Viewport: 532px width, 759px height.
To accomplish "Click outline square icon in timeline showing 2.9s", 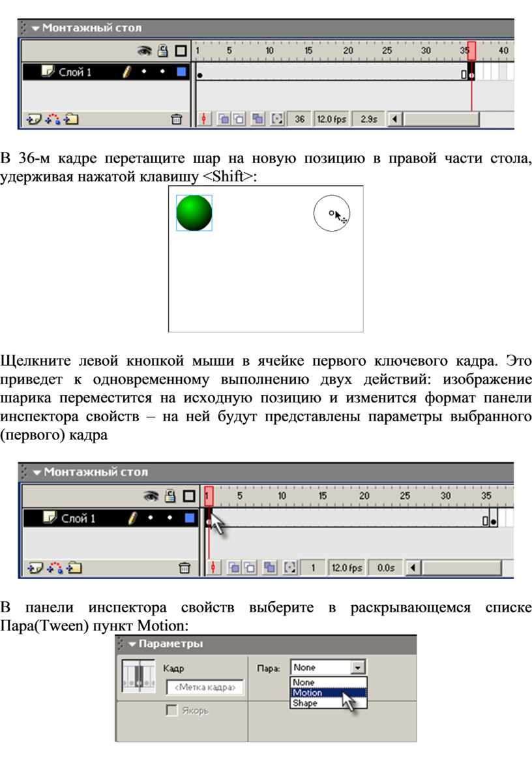I will [x=181, y=50].
